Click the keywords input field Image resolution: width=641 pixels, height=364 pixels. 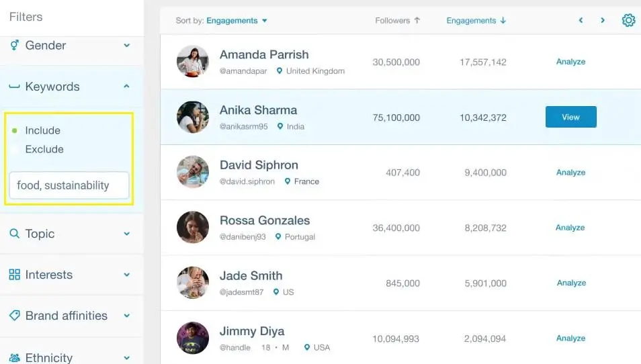coord(69,185)
